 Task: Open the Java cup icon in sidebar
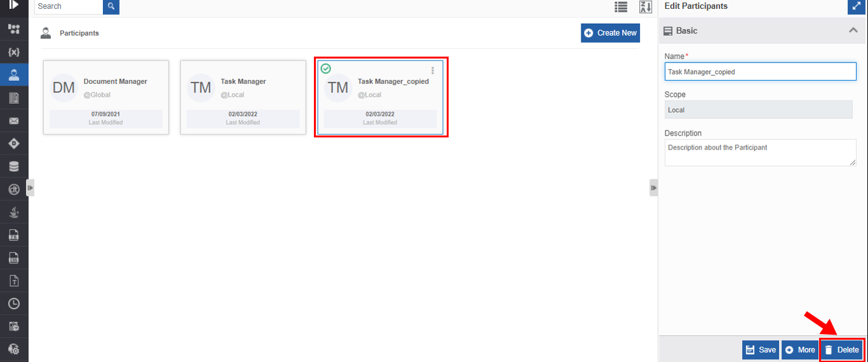click(x=13, y=212)
